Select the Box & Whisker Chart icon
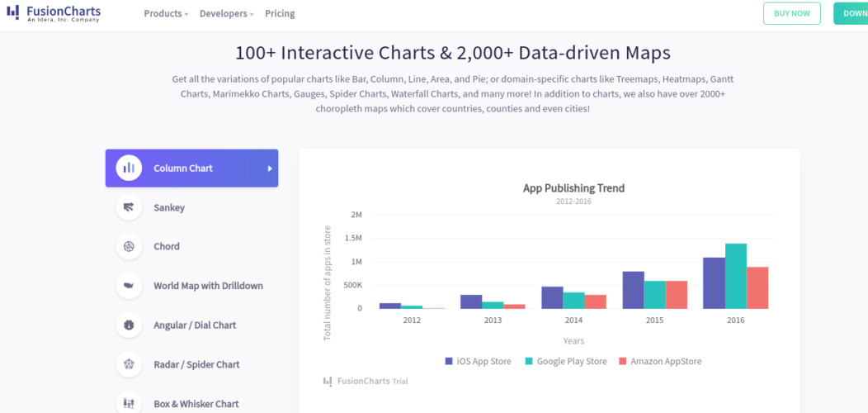 129,404
